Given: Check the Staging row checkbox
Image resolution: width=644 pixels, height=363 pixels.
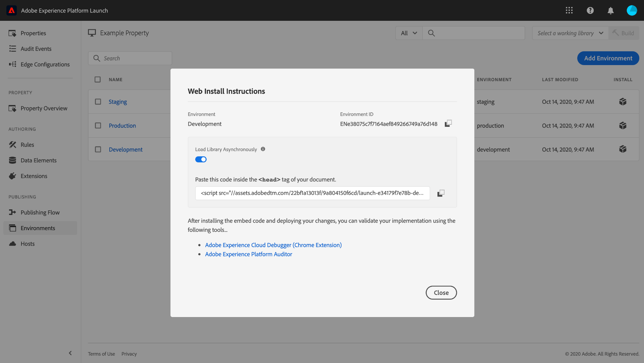Looking at the screenshot, I should 98,102.
